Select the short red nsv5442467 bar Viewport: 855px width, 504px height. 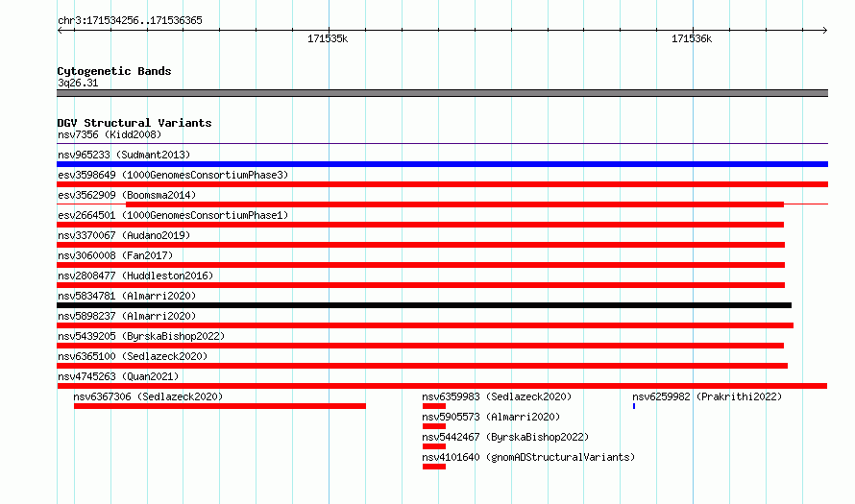click(x=434, y=446)
